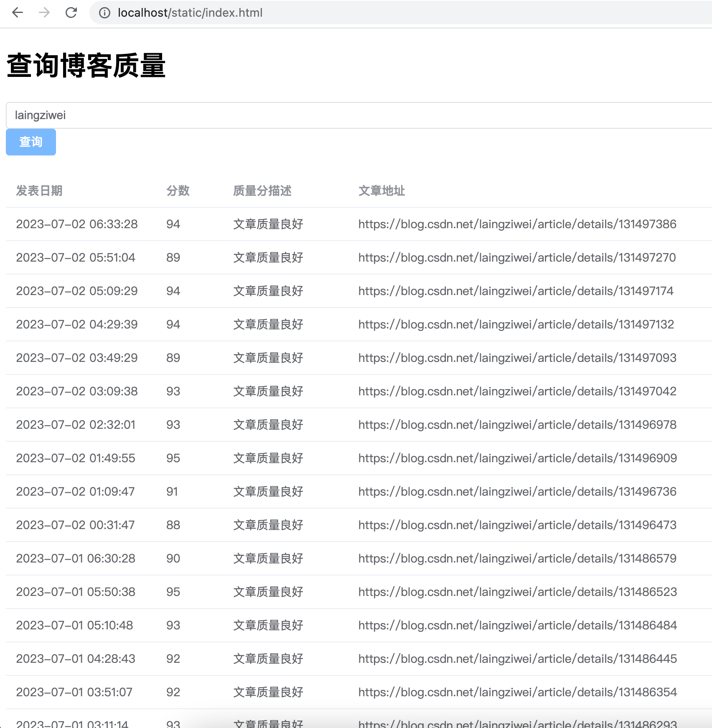
Task: Click date 2023-07-02 06:33:28
Action: pos(77,224)
